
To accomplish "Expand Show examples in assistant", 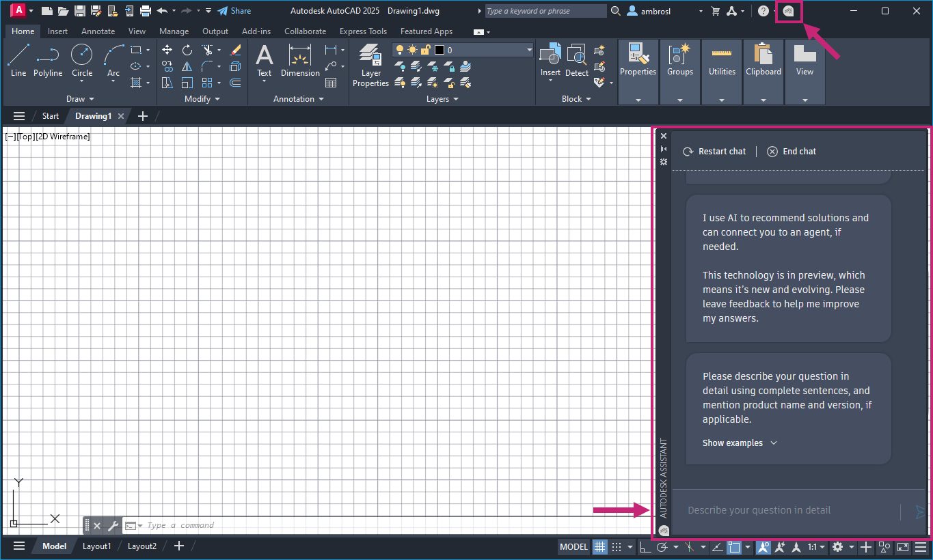I will pos(740,443).
